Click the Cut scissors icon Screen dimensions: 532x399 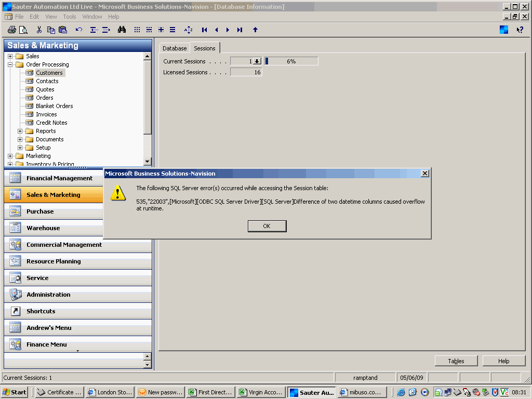(39, 30)
